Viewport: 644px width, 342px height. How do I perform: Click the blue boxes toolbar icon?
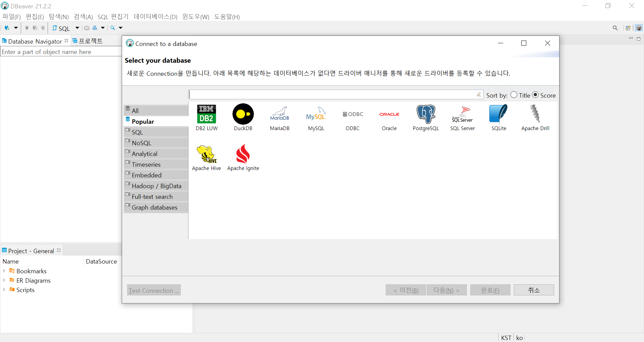[x=95, y=28]
